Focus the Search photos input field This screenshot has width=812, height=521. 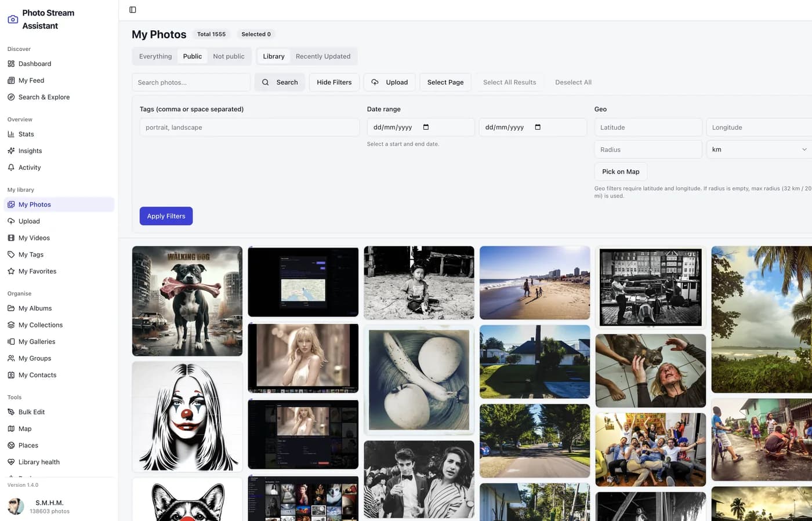coord(191,82)
